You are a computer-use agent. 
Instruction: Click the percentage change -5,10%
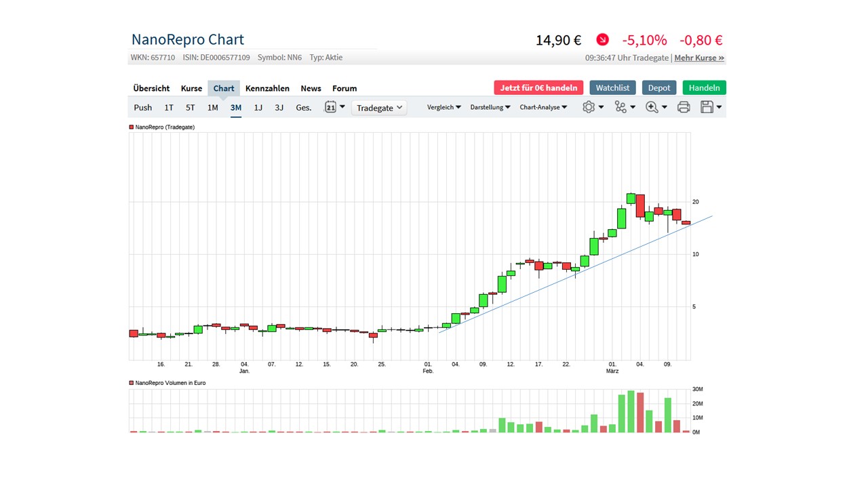pos(644,41)
